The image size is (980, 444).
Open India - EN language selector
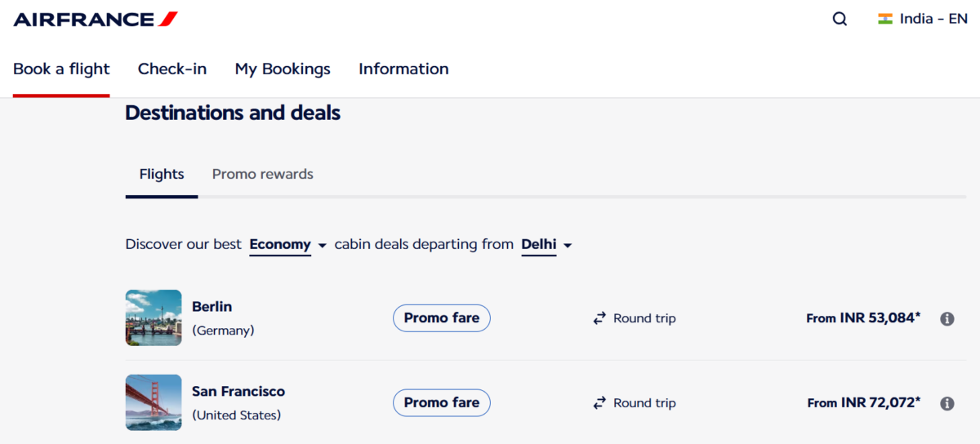(933, 19)
